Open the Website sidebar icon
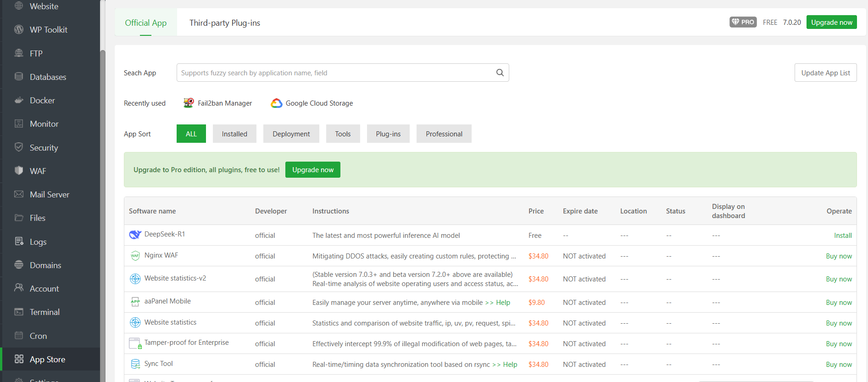This screenshot has width=868, height=382. [x=19, y=6]
